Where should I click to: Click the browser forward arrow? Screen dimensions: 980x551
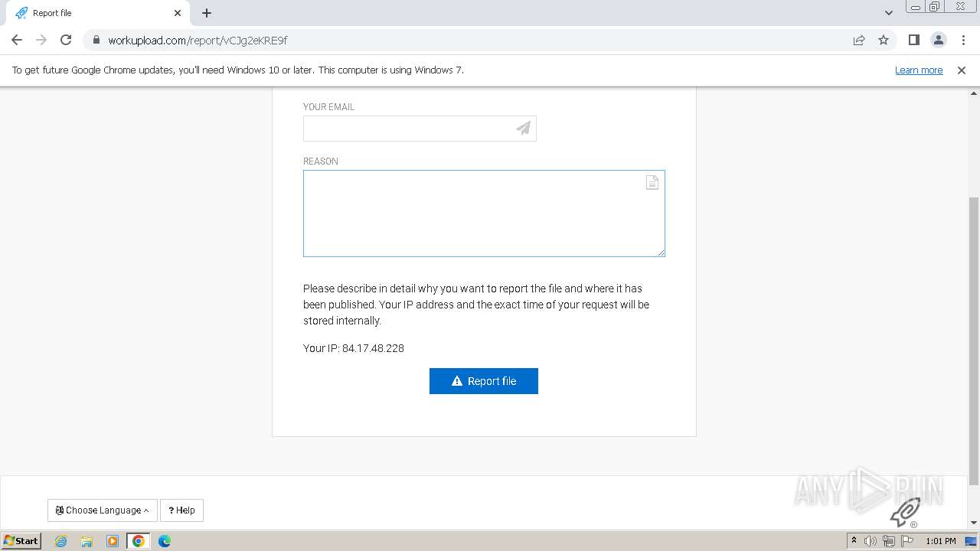(x=41, y=40)
